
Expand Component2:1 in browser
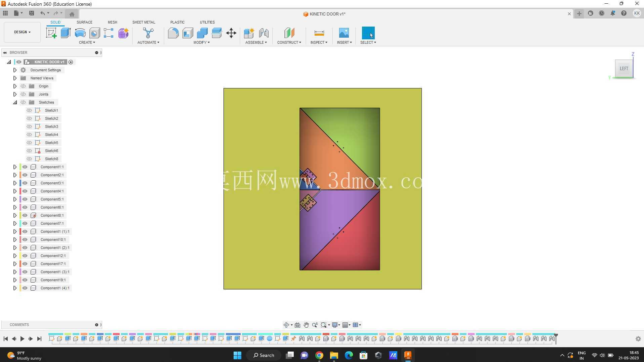pyautogui.click(x=15, y=175)
